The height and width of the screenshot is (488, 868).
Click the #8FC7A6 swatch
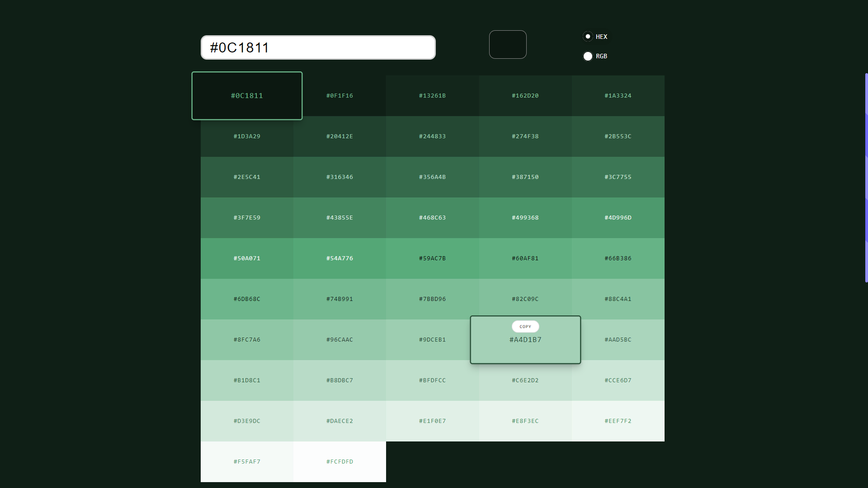tap(247, 340)
